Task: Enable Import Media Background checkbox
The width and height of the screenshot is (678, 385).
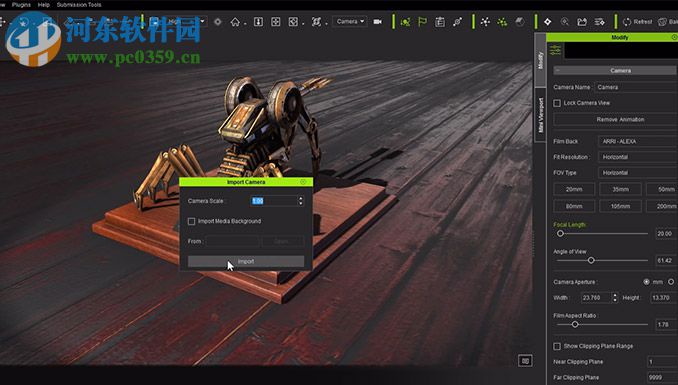Action: tap(192, 221)
